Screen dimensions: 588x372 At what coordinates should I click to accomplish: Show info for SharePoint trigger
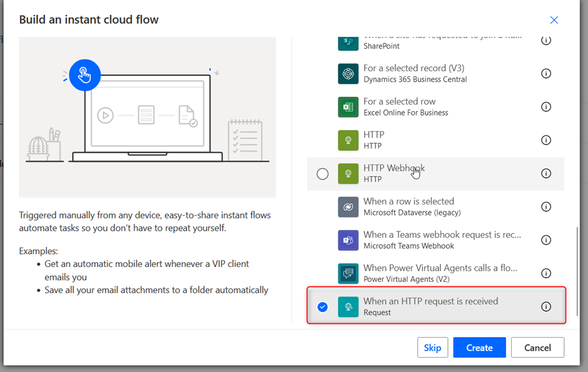coord(546,41)
